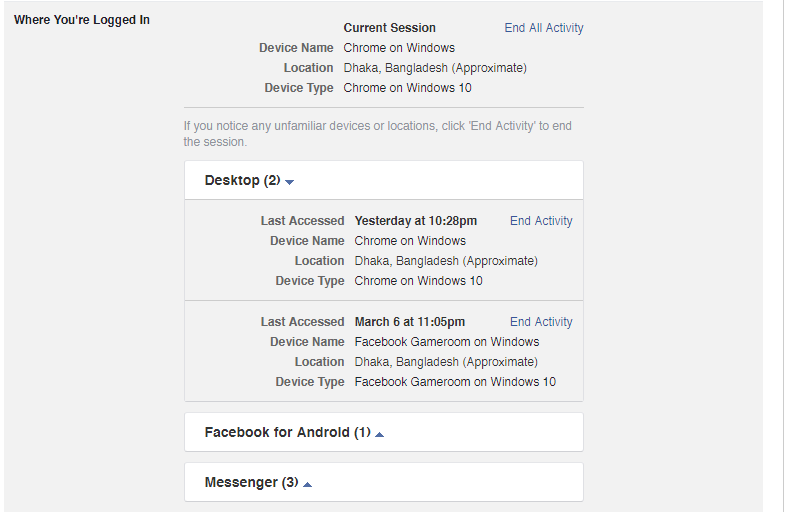
Task: Select 'Facebook Gameroom on Windows' device name
Action: point(447,342)
